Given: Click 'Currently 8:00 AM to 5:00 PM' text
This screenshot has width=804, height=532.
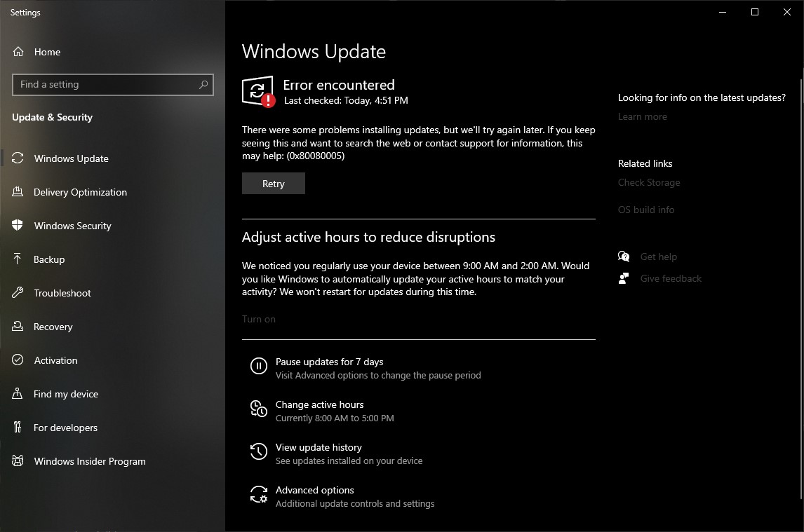Looking at the screenshot, I should 335,418.
